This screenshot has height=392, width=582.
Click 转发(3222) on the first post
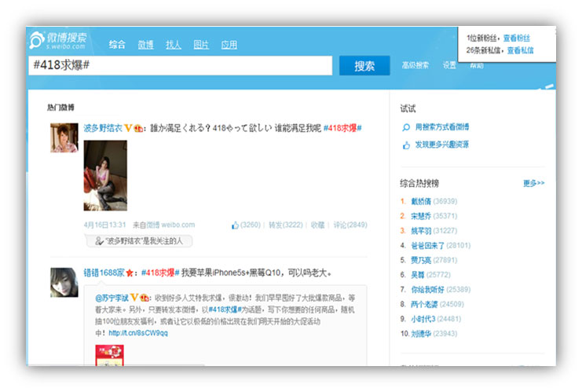(285, 225)
